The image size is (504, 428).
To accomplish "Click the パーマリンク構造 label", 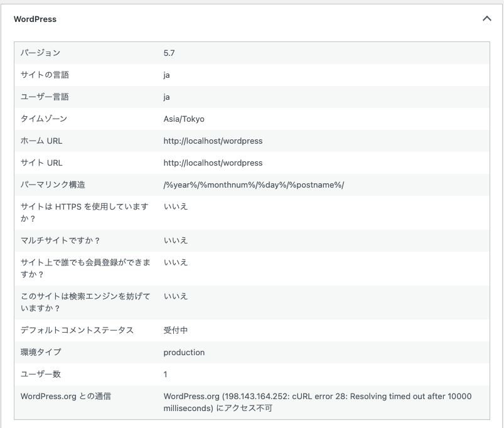I will [x=53, y=185].
